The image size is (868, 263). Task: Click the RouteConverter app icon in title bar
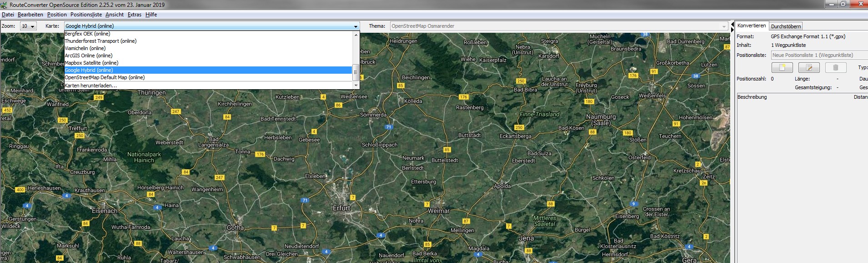[5, 5]
